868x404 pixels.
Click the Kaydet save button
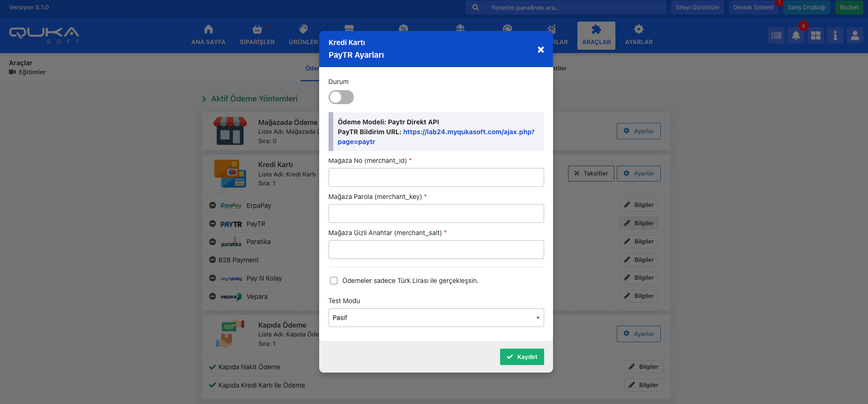tap(522, 357)
